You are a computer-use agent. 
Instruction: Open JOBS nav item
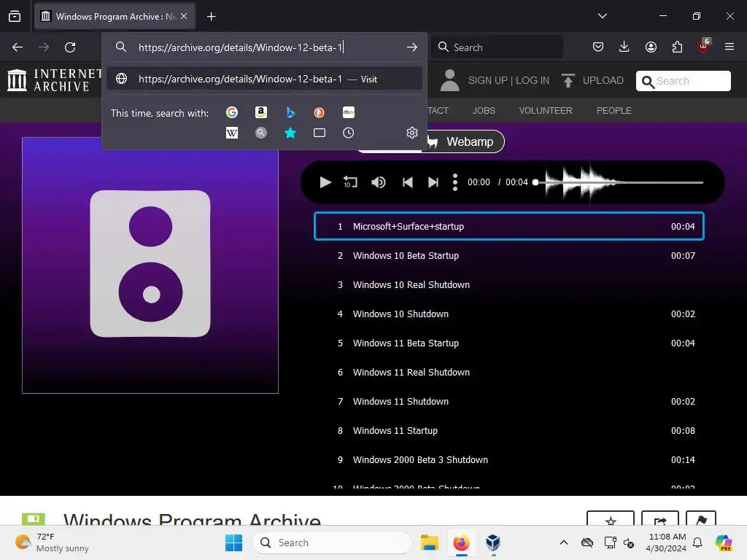(x=484, y=111)
